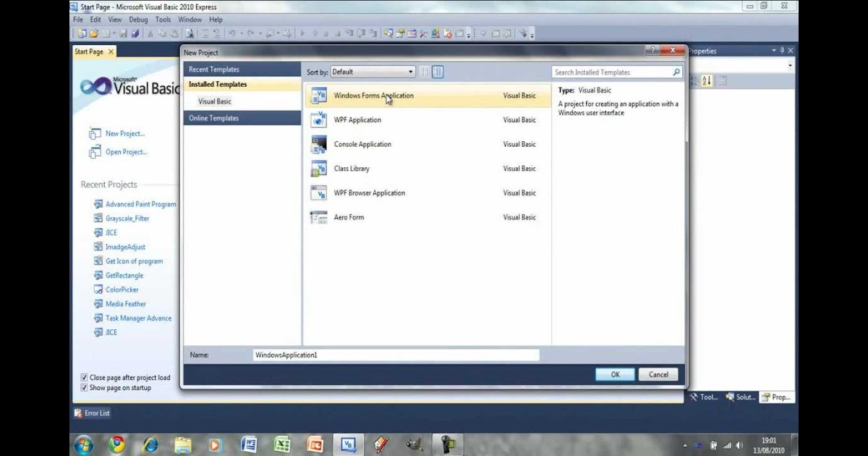Click the Properties Window toolbar icon
This screenshot has height=456, width=868.
(x=399, y=33)
